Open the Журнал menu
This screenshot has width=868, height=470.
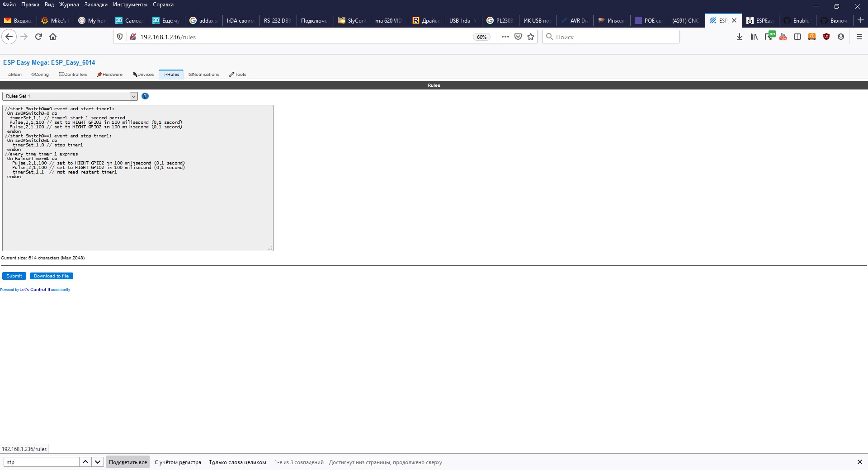pyautogui.click(x=69, y=5)
